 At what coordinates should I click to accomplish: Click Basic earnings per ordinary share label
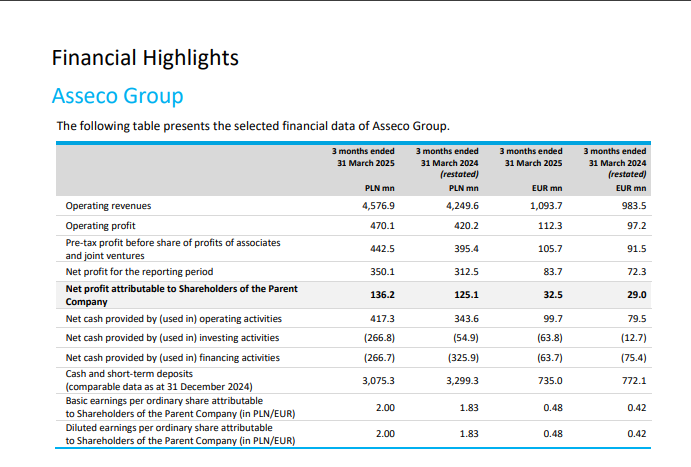(181, 408)
